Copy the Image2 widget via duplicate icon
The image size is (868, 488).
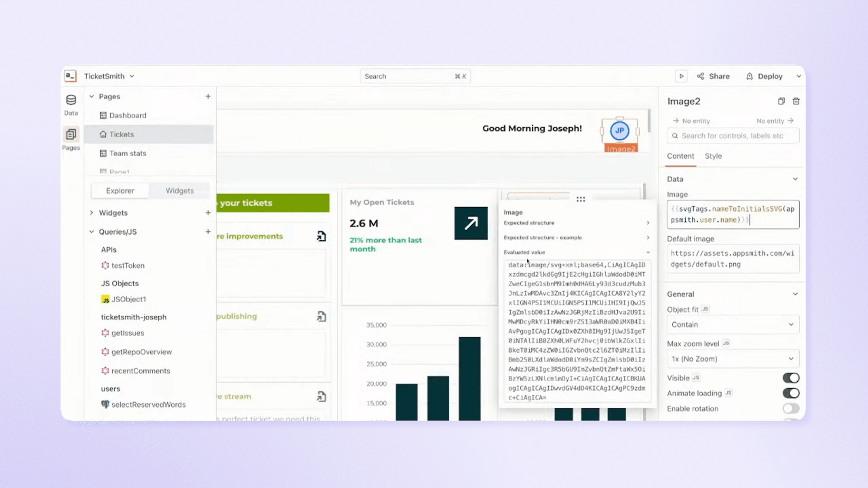(781, 101)
